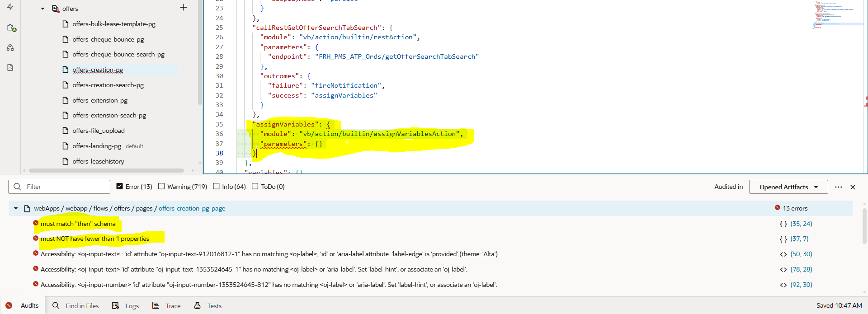Open the sidebar icon between the green-badge and document icons
The image size is (868, 314).
coord(10,47)
